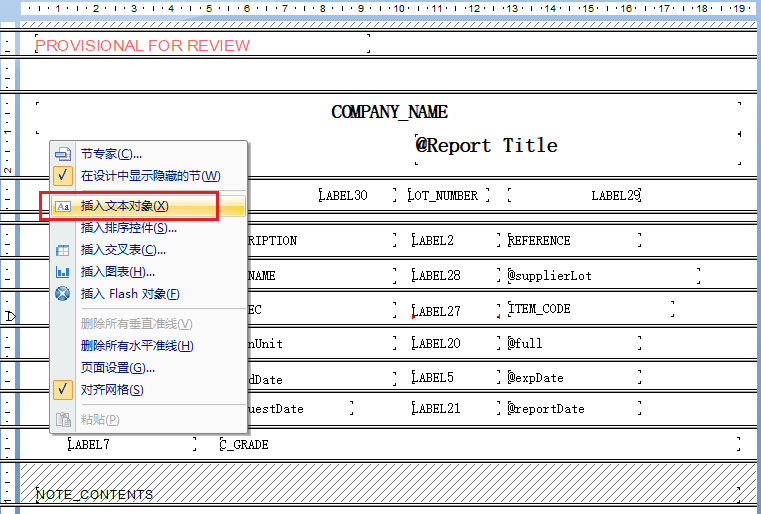Toggle 在设计中显示隐藏的节 checkmark
Screen dimensions: 761x514
[63, 176]
